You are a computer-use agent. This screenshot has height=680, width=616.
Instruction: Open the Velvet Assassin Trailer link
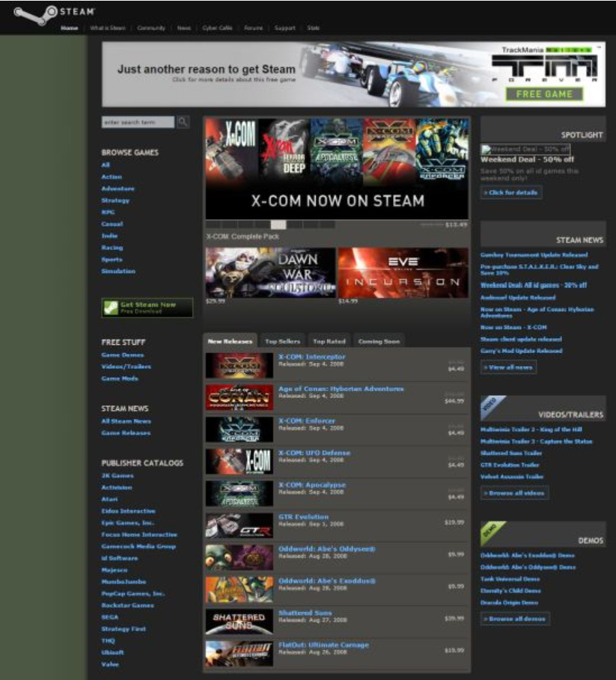[x=512, y=477]
